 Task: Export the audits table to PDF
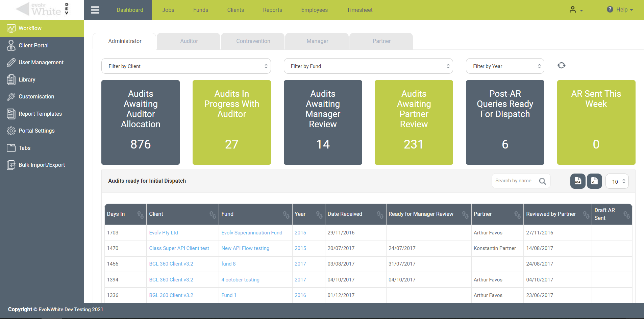click(x=578, y=181)
